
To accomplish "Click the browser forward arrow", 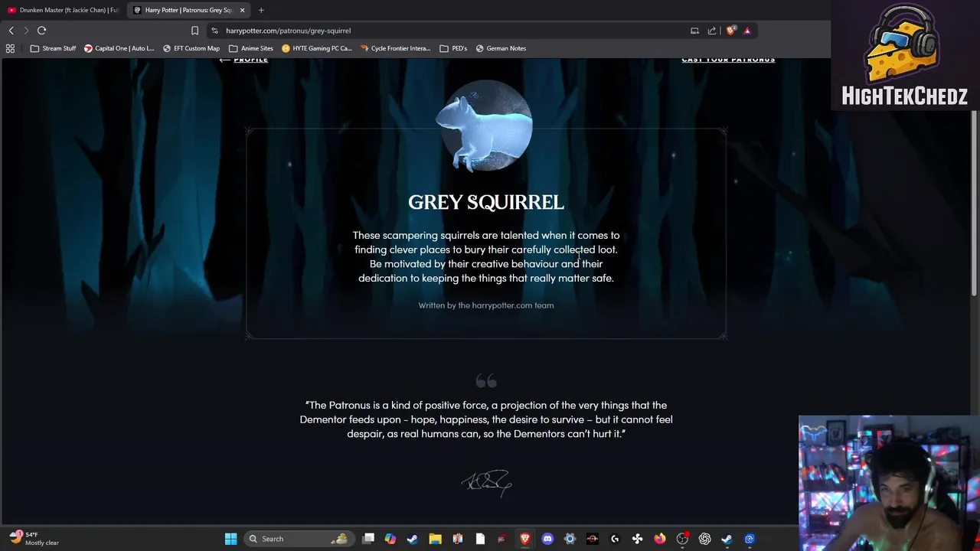I will 26,31.
